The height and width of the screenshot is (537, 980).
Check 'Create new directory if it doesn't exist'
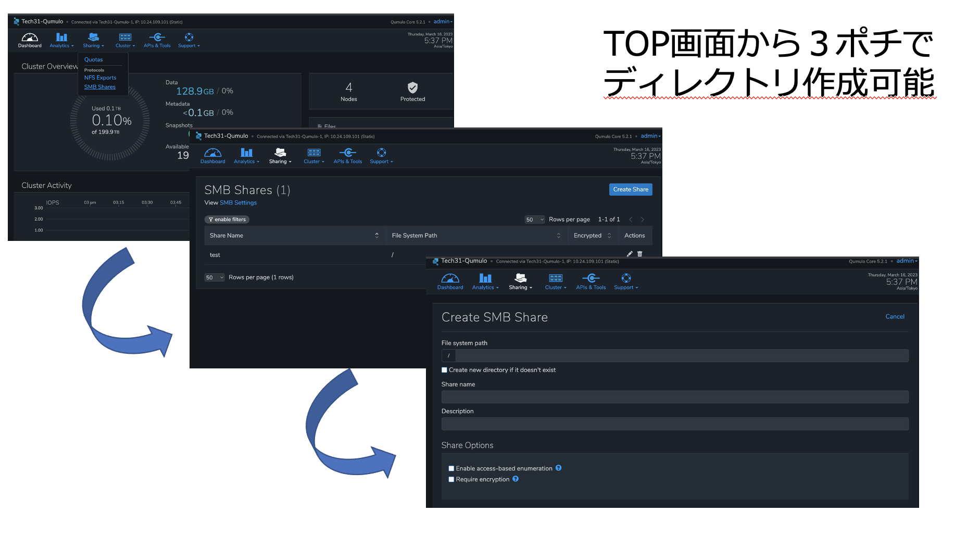point(445,370)
